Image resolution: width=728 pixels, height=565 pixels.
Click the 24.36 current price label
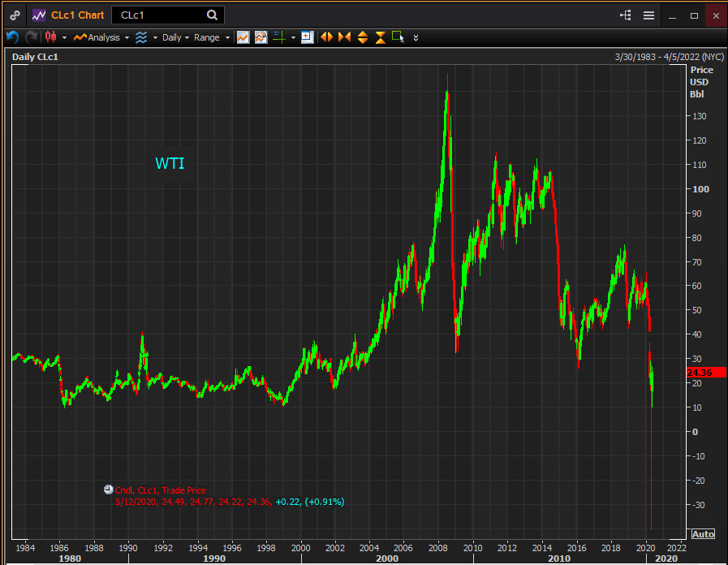706,373
